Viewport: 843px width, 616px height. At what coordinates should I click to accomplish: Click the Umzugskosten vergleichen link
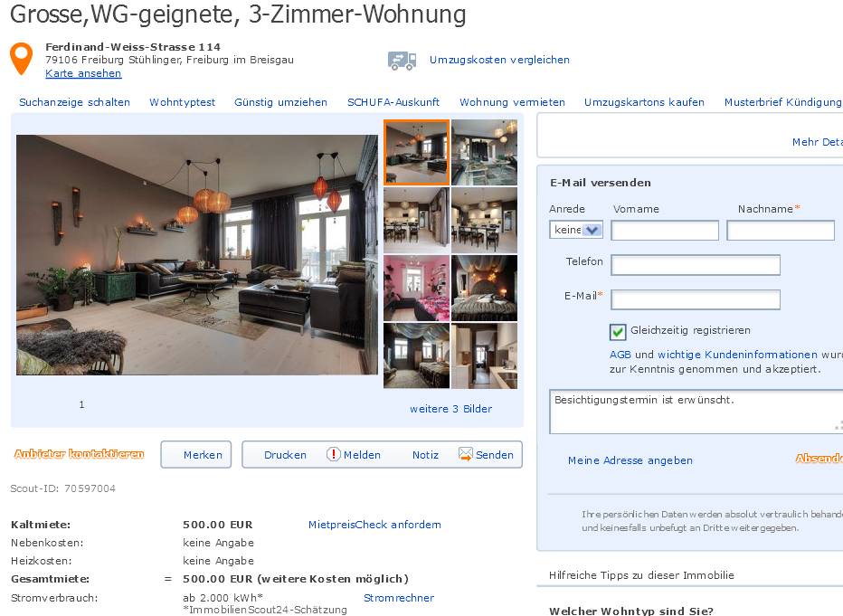499,60
